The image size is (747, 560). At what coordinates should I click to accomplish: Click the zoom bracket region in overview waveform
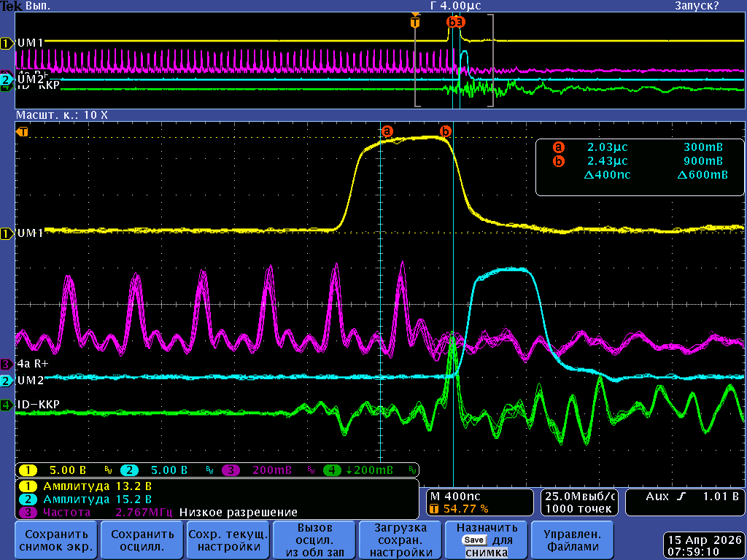(x=454, y=62)
